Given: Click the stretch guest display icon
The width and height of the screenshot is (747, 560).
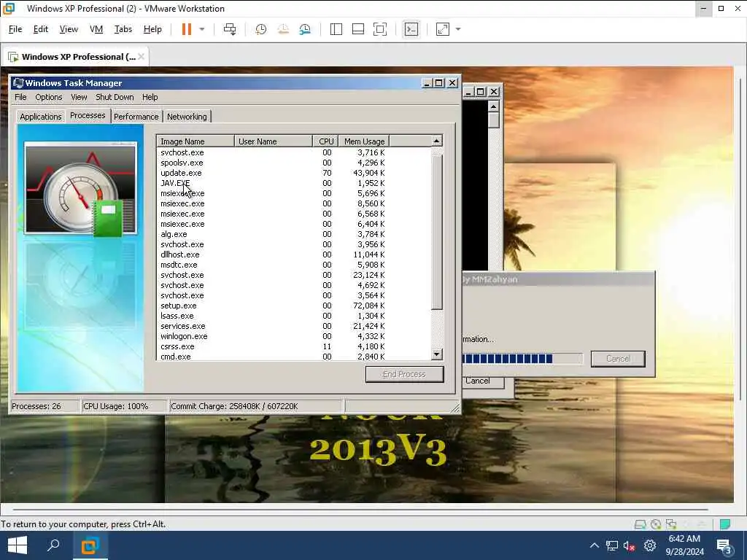Looking at the screenshot, I should (x=443, y=29).
